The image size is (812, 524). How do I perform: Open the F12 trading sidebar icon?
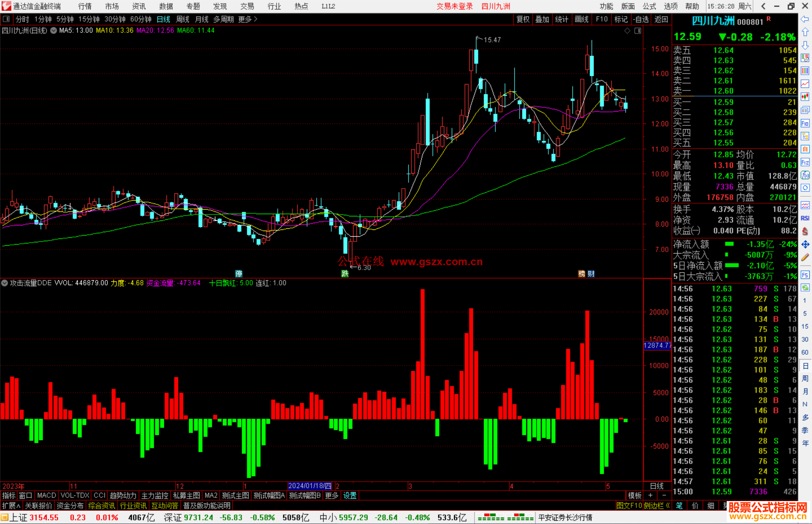[x=805, y=162]
